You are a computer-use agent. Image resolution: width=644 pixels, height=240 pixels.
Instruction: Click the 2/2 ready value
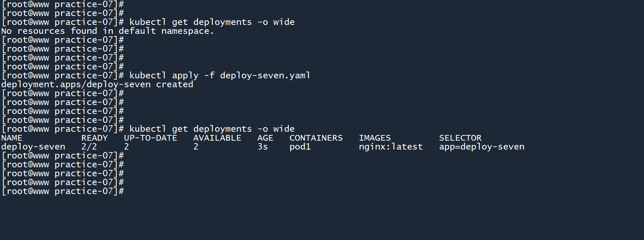coord(89,147)
